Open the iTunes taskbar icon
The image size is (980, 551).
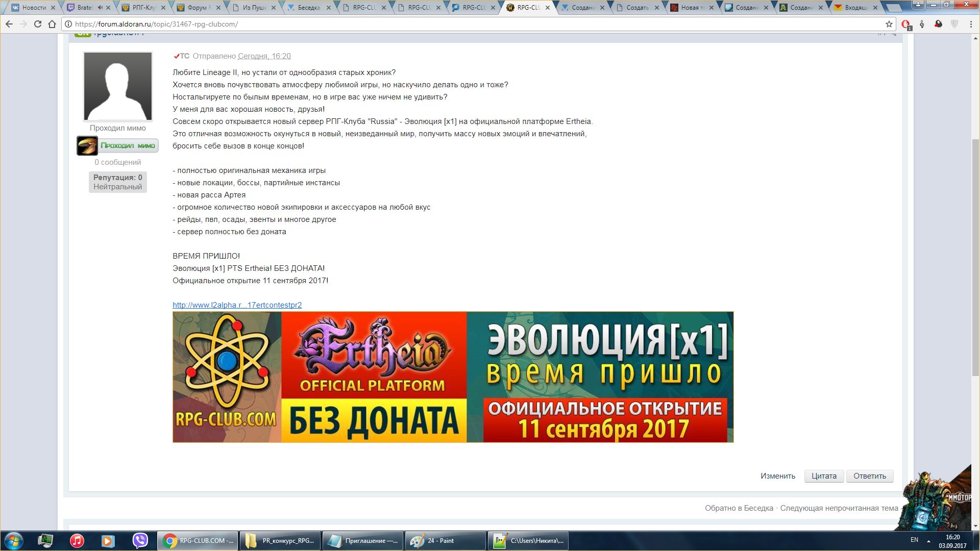77,541
